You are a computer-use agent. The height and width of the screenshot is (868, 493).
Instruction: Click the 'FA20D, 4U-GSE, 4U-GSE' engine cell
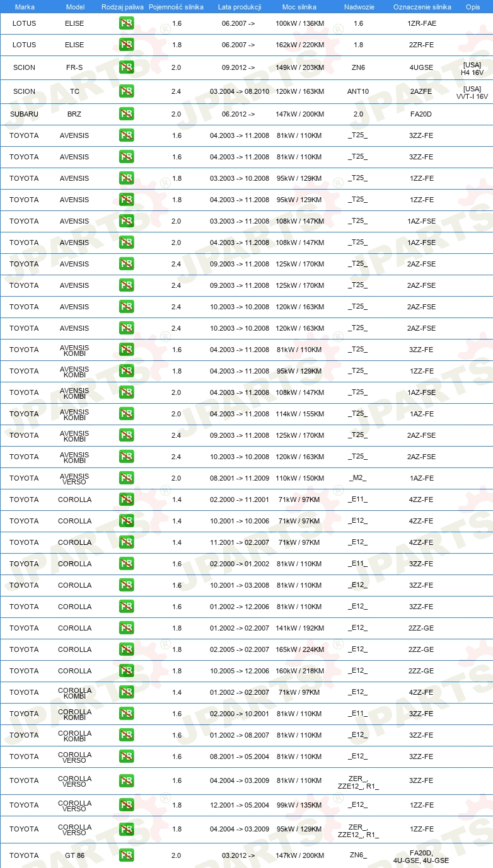[x=421, y=856]
